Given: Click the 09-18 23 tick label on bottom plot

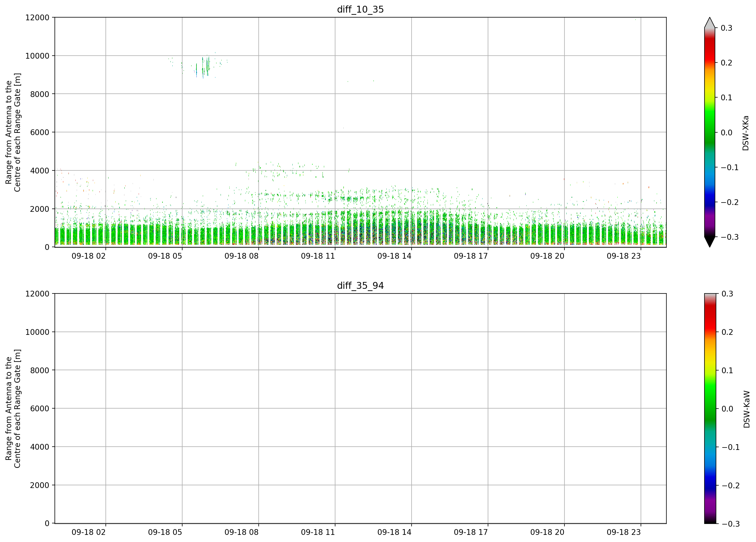Looking at the screenshot, I should [623, 532].
